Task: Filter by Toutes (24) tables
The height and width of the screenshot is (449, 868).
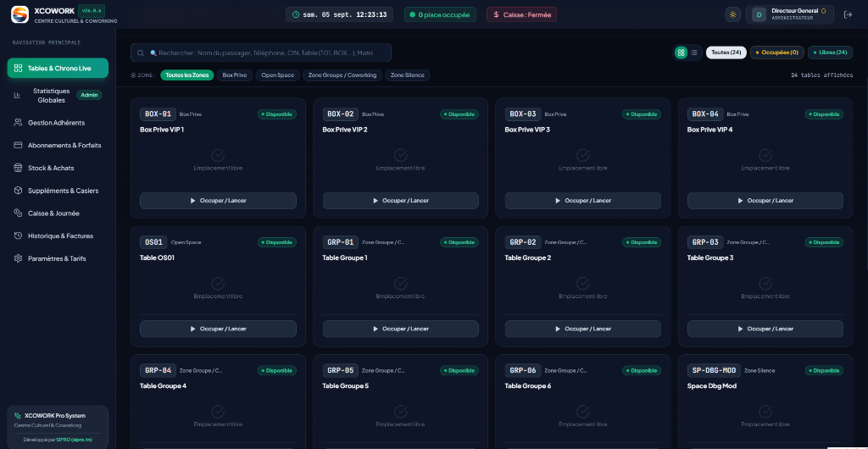Action: [x=726, y=53]
